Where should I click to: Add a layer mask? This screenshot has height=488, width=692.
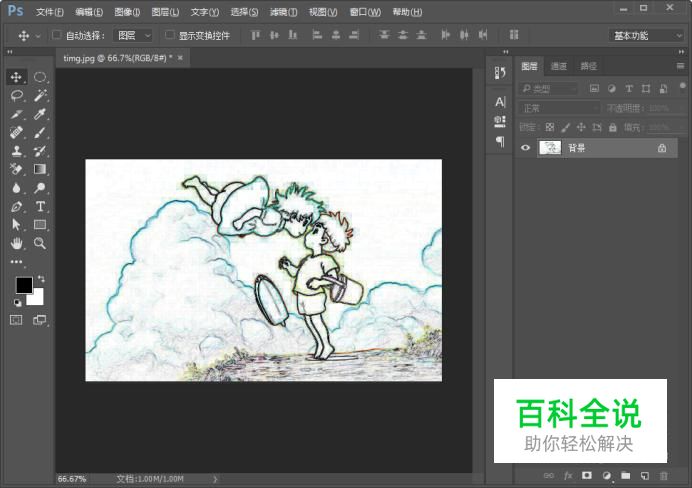pos(587,475)
